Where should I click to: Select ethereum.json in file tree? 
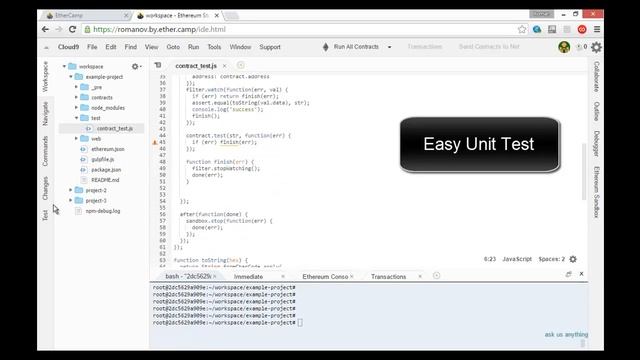[x=108, y=149]
